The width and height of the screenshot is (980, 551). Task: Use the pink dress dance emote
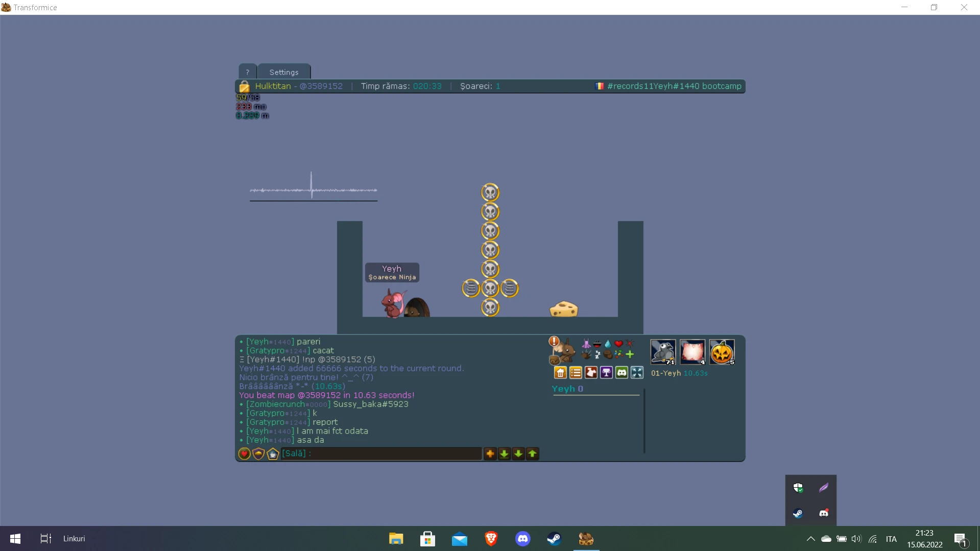[586, 344]
